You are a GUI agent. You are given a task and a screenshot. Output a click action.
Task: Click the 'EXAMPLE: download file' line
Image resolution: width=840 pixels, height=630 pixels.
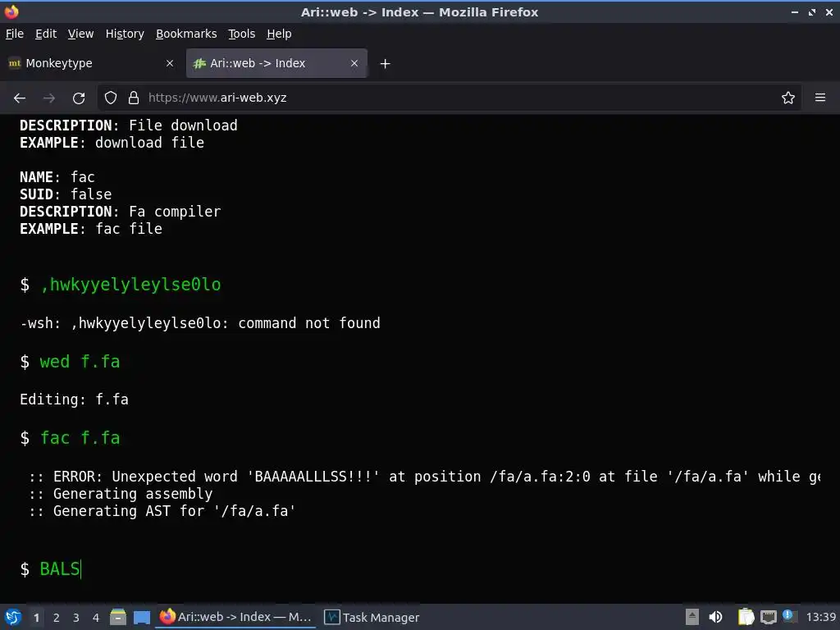pyautogui.click(x=112, y=143)
